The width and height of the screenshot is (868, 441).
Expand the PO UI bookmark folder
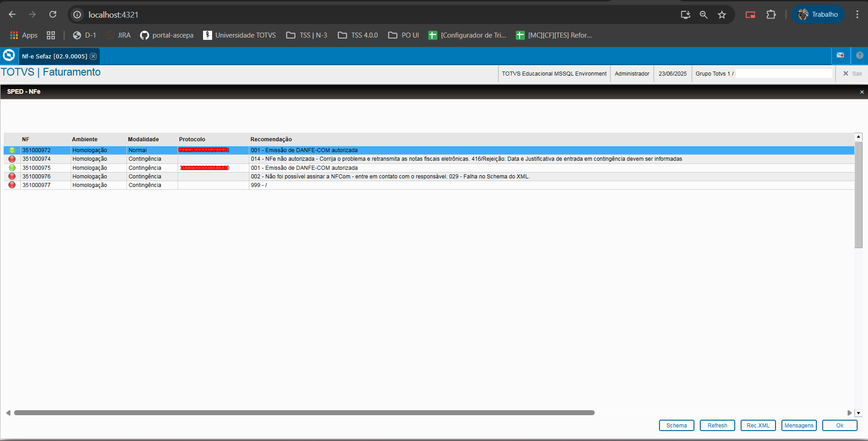(x=403, y=35)
